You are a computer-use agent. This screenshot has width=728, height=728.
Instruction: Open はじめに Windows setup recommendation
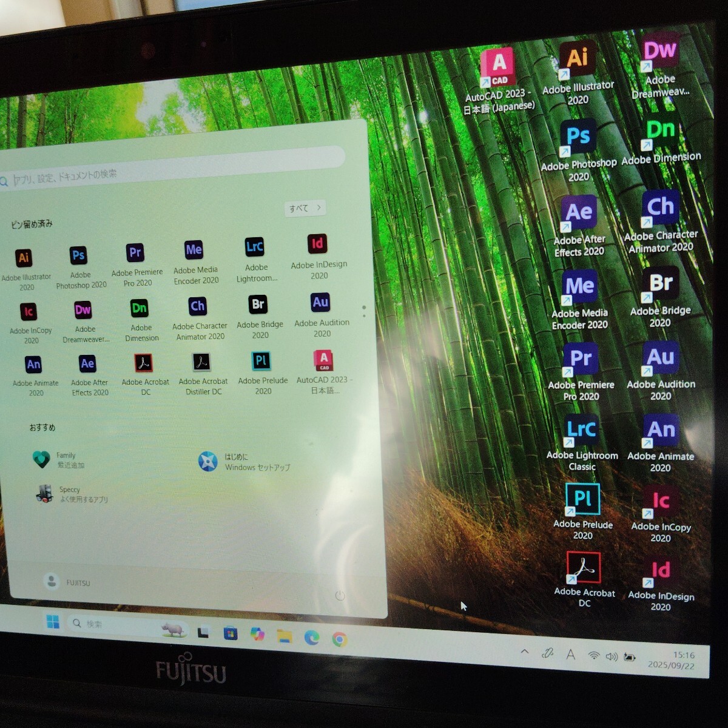point(244,462)
